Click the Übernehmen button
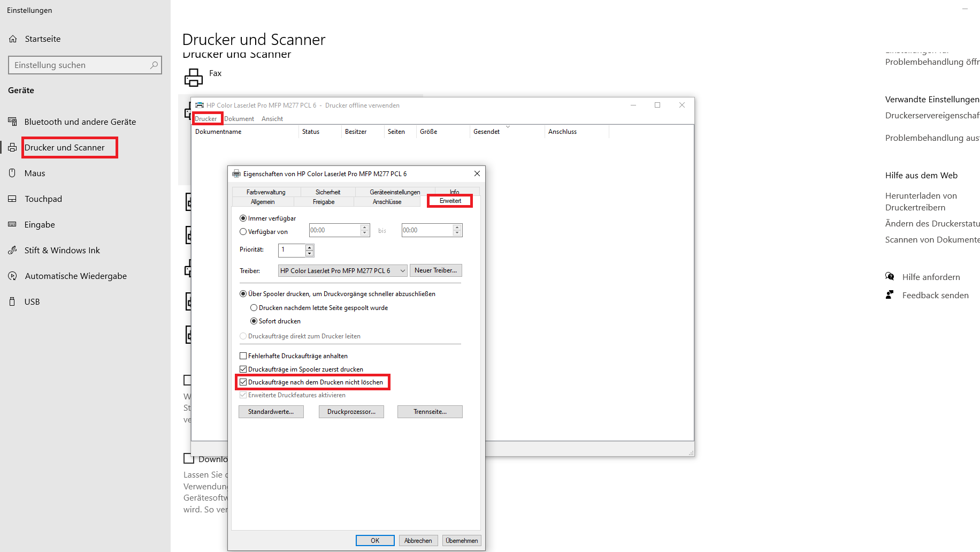The width and height of the screenshot is (980, 552). pyautogui.click(x=461, y=541)
